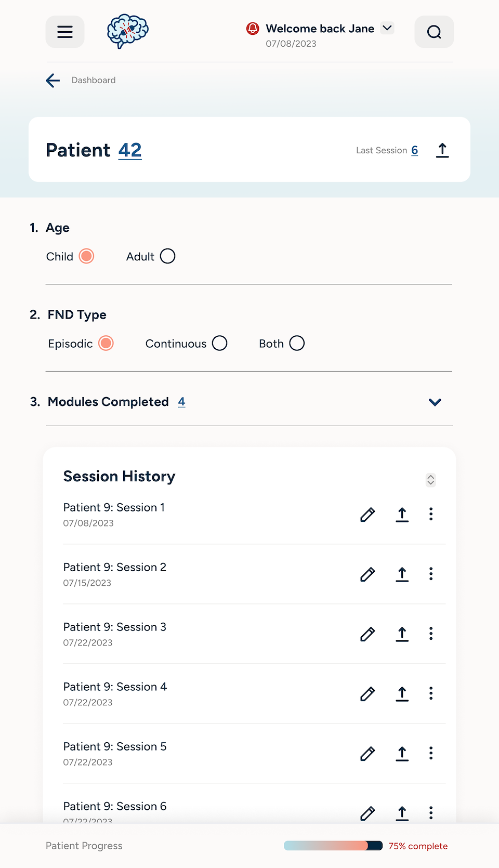Image resolution: width=499 pixels, height=868 pixels.
Task: Open the Patient 42 number link
Action: tap(130, 150)
